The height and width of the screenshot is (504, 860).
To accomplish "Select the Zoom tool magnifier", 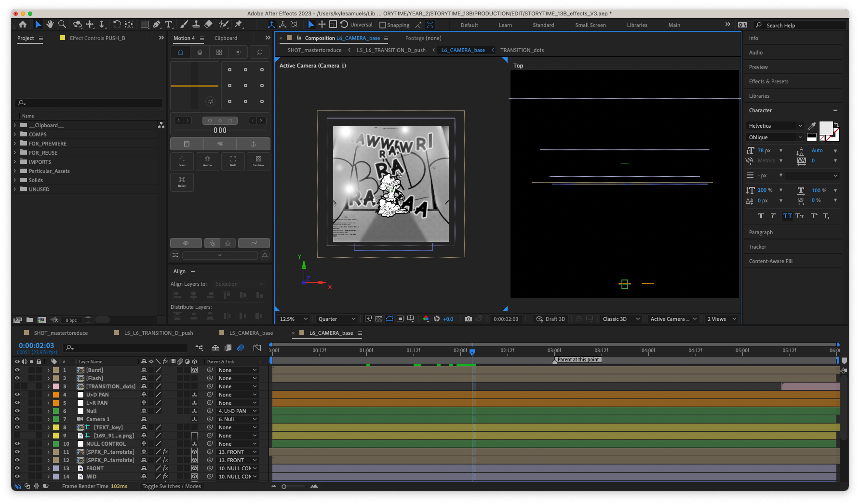I will click(62, 25).
